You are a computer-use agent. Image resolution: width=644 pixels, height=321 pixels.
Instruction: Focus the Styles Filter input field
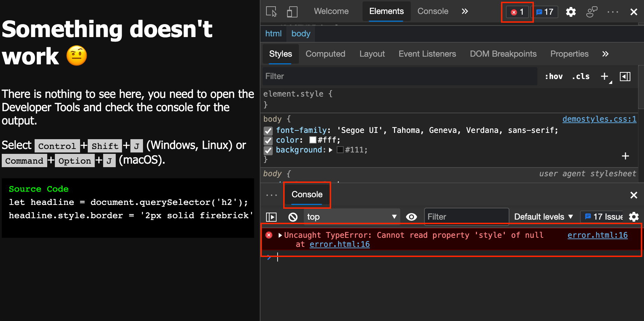click(400, 77)
